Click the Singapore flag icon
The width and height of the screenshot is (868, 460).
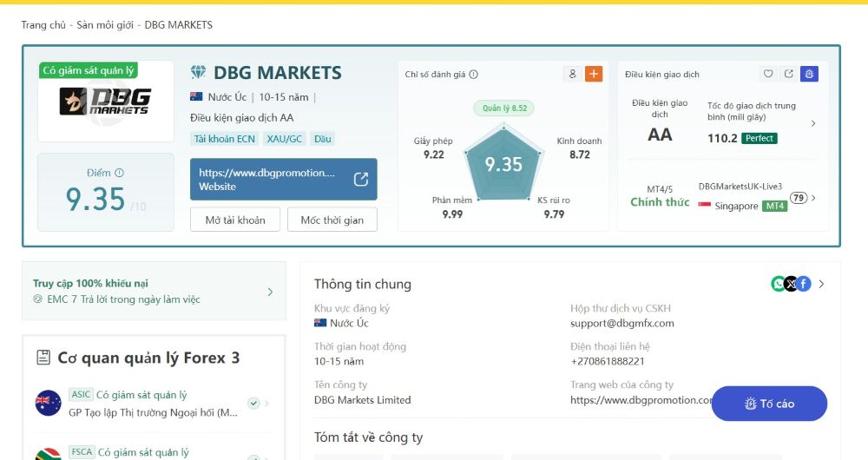point(704,206)
